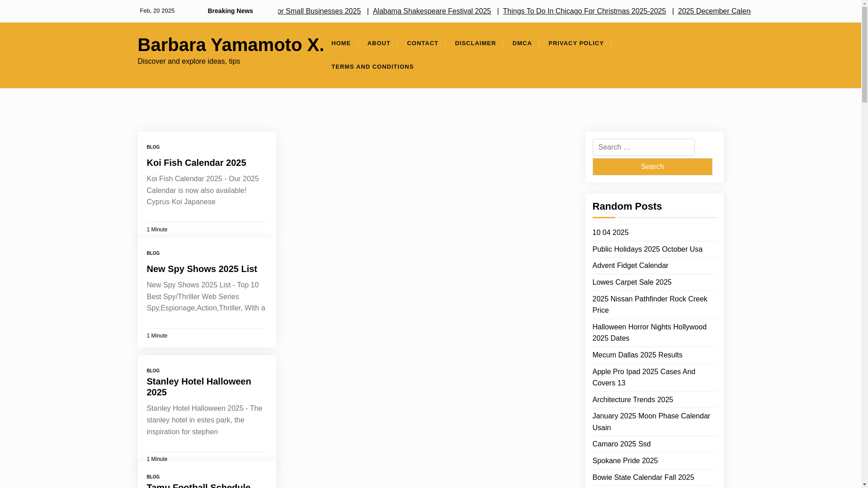
Task: Open January 2025 Moon Phase Calendar Usain
Action: tap(651, 422)
